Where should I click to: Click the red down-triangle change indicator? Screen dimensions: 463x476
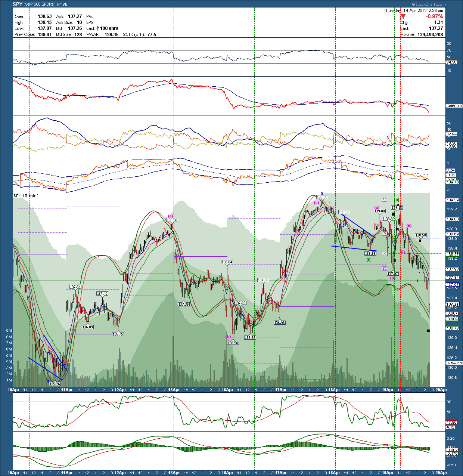point(403,16)
